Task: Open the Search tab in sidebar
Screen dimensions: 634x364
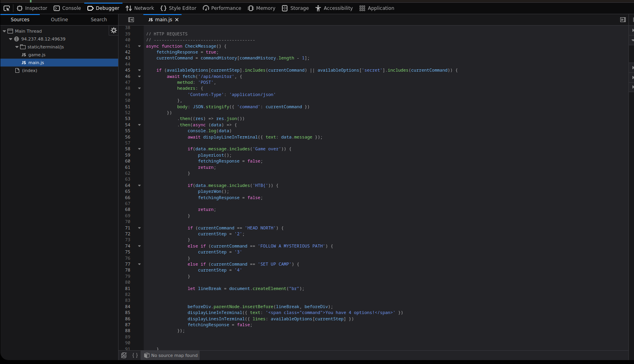Action: (99, 20)
